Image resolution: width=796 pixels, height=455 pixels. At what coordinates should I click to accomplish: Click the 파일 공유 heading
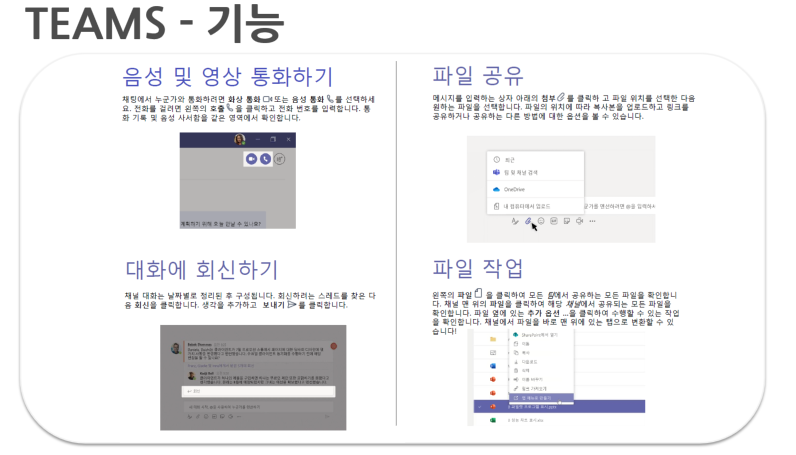point(478,76)
